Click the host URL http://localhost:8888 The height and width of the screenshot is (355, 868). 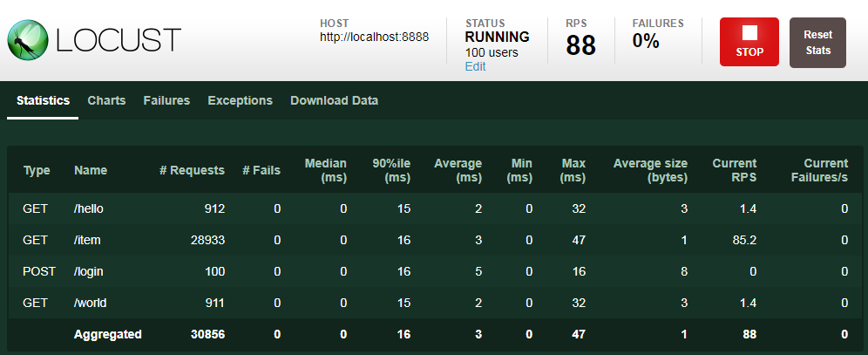374,38
